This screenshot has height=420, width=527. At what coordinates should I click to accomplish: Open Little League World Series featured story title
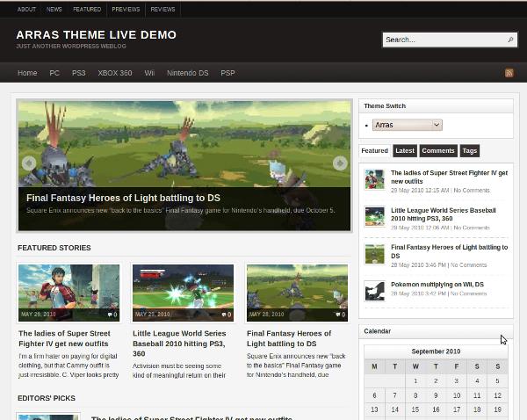[179, 344]
